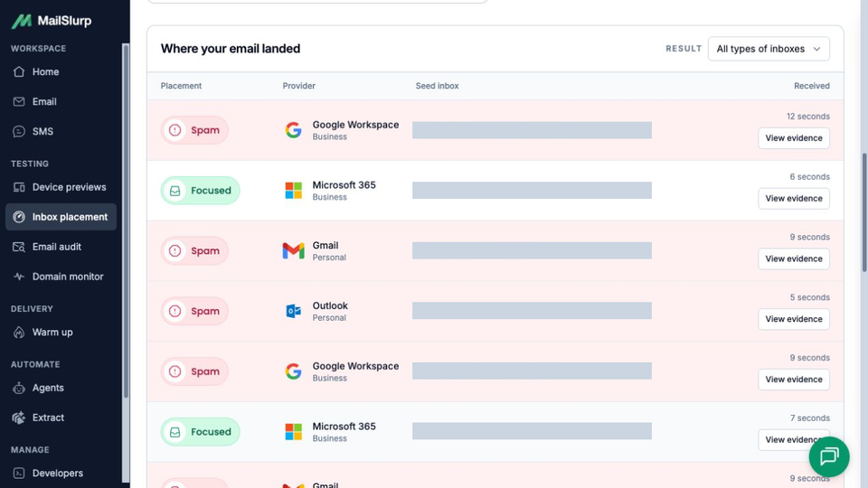
Task: Click the "Outlook" provider name
Action: (x=330, y=305)
